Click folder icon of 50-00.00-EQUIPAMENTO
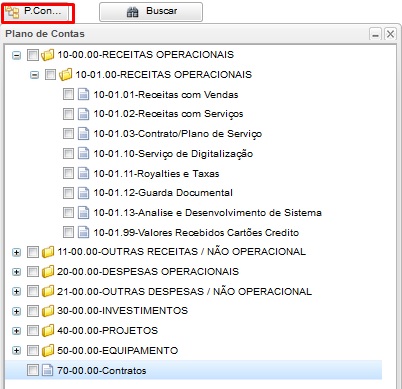The image size is (402, 389). pyautogui.click(x=48, y=350)
